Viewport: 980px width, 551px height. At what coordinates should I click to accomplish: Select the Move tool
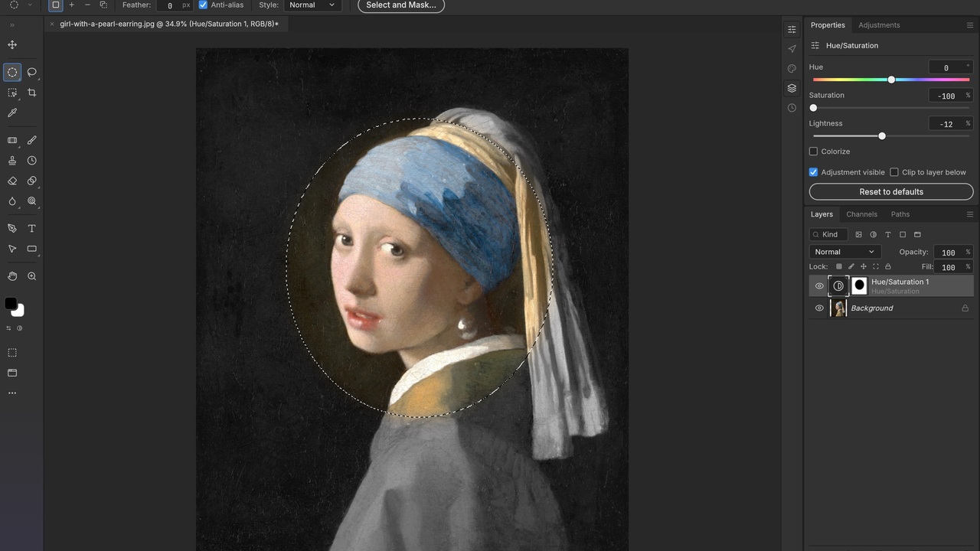(x=12, y=44)
